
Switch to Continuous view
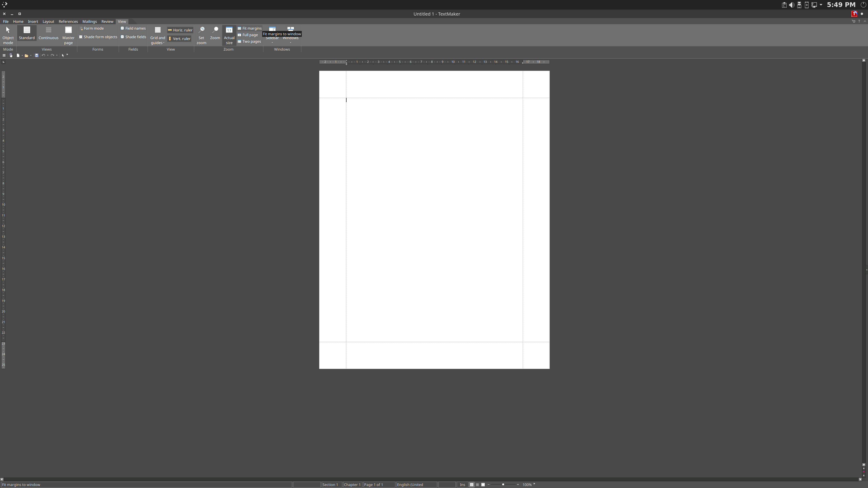pos(48,33)
